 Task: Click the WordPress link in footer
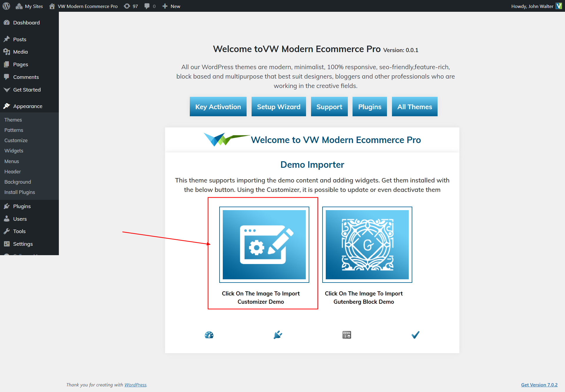[135, 385]
